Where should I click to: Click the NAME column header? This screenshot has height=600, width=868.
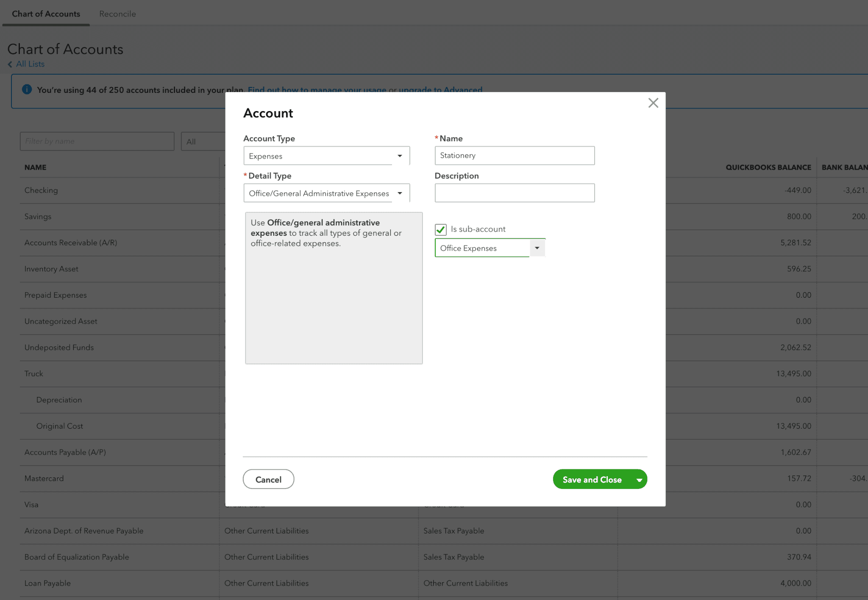[x=36, y=167]
